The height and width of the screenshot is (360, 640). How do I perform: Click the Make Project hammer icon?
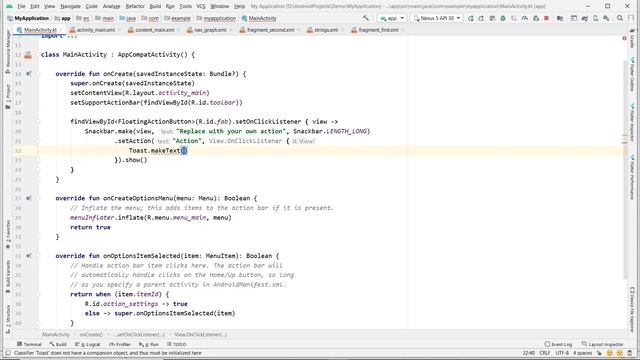tap(366, 18)
